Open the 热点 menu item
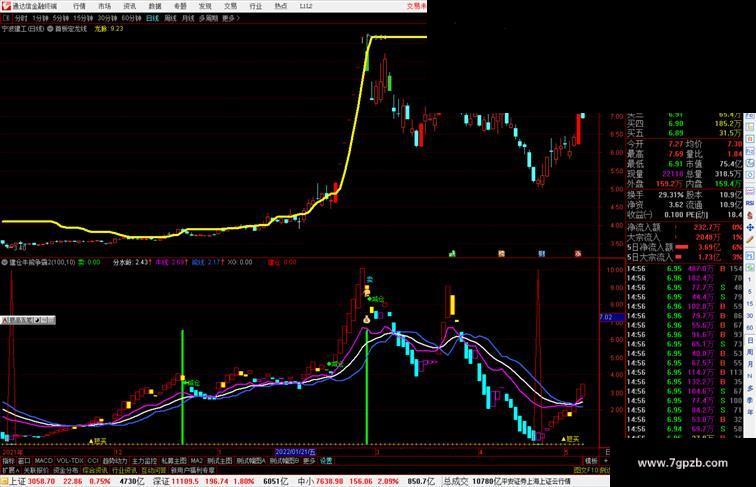The image size is (756, 487). pos(281,6)
